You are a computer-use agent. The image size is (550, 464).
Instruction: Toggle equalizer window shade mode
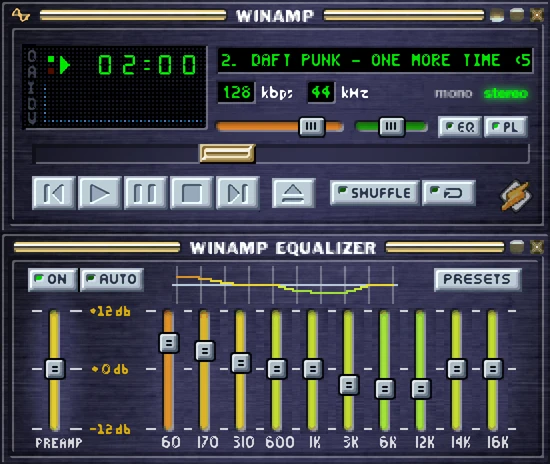pyautogui.click(x=517, y=247)
